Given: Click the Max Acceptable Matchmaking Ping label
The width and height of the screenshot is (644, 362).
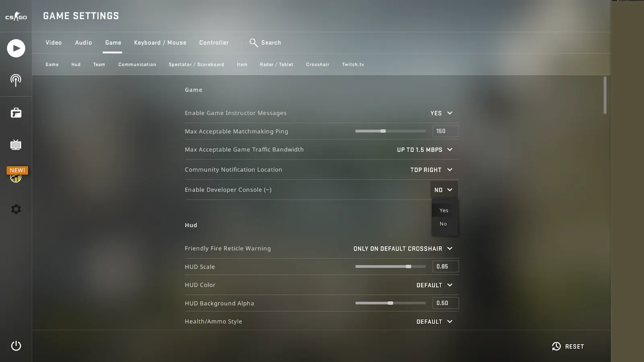Looking at the screenshot, I should pyautogui.click(x=236, y=132).
